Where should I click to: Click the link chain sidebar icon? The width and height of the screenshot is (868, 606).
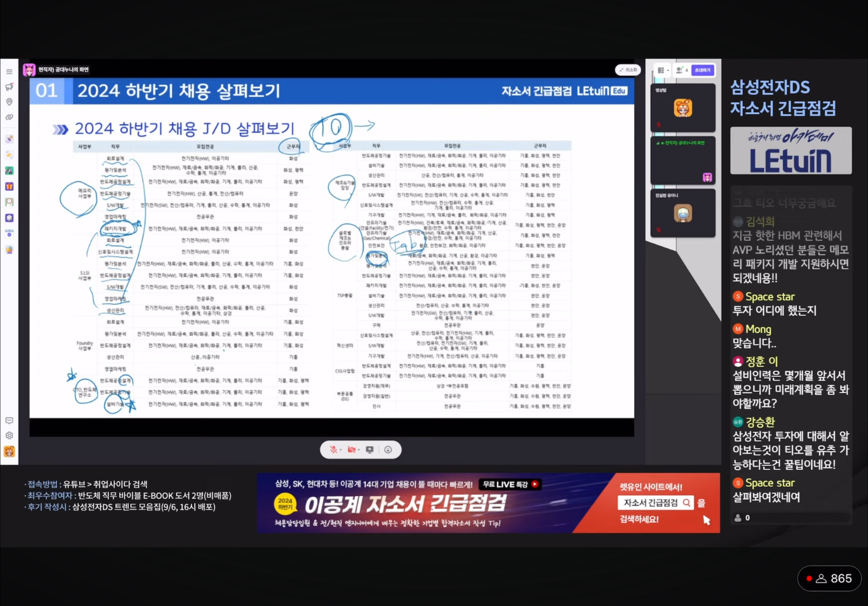(x=9, y=117)
